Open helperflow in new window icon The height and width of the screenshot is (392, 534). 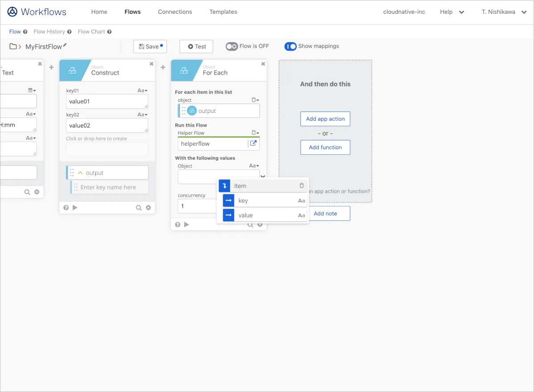[253, 144]
